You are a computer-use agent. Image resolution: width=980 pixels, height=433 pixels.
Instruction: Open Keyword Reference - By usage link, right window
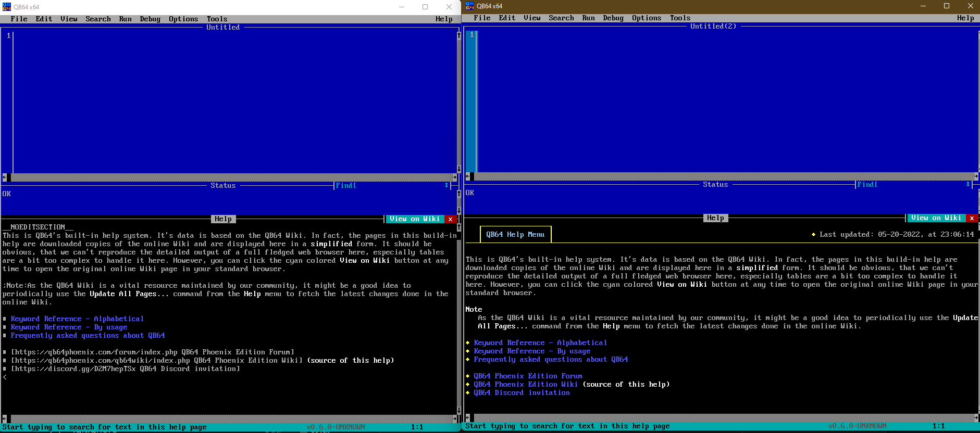[x=532, y=351]
